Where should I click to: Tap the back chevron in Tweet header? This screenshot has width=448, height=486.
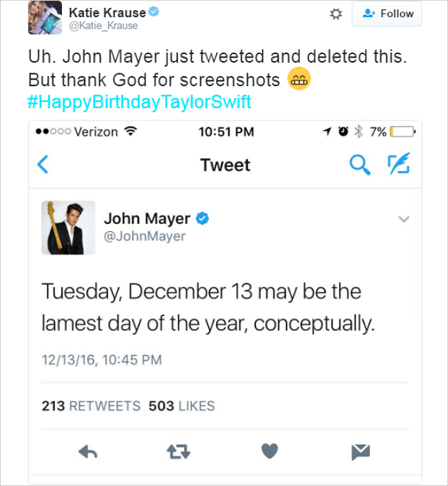point(43,165)
